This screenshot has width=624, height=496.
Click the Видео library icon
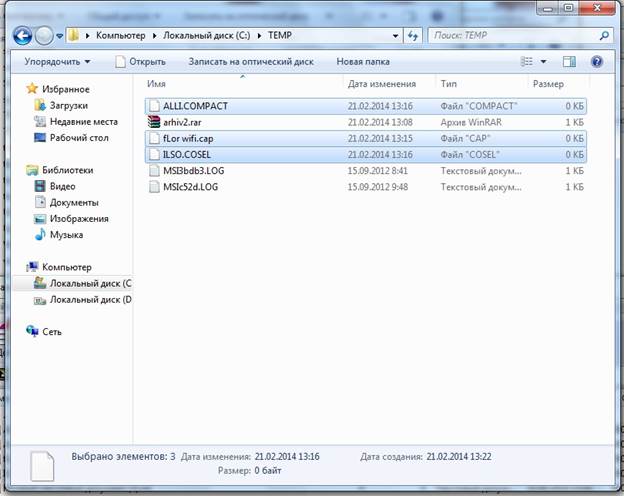[40, 186]
